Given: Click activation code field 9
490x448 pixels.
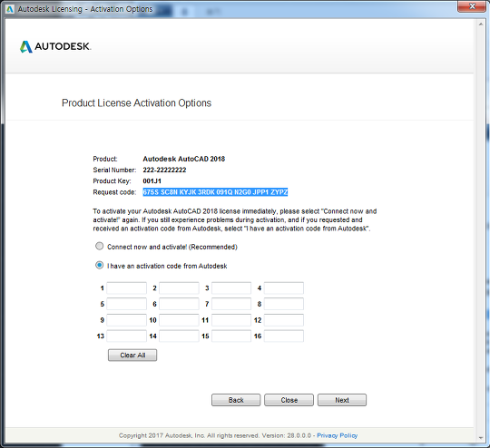Looking at the screenshot, I should tap(126, 320).
